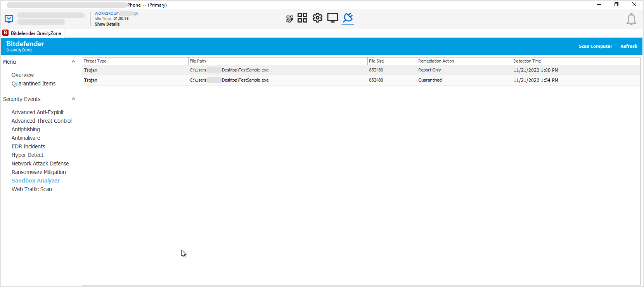Screen dimensions: 644x287
Task: Open Web Traffic Scan events
Action: [x=32, y=189]
